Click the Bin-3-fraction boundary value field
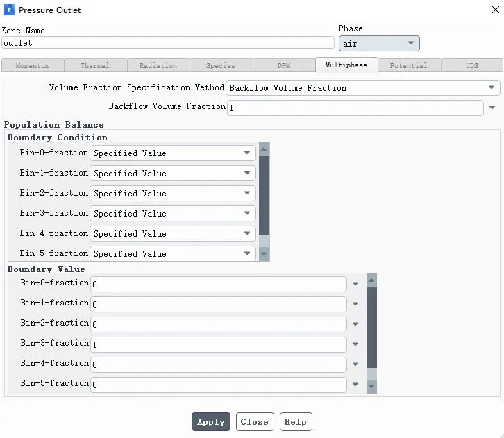Screen dimensions: 504x438 pos(218,344)
